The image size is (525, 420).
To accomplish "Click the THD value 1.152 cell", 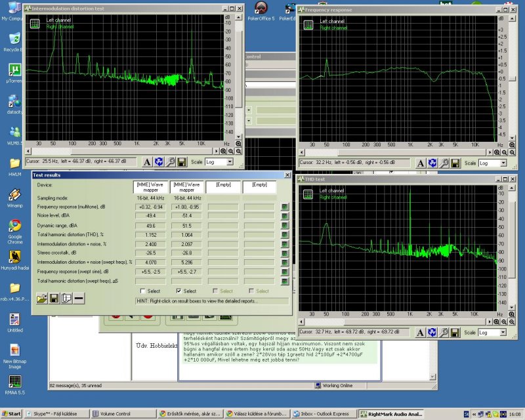I will tap(151, 235).
